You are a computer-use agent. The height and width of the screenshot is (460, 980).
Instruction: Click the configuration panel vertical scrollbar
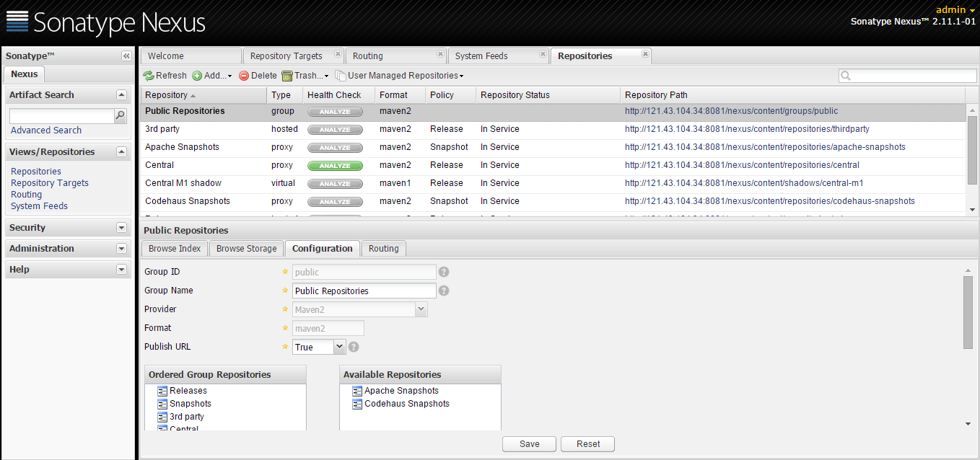click(968, 314)
